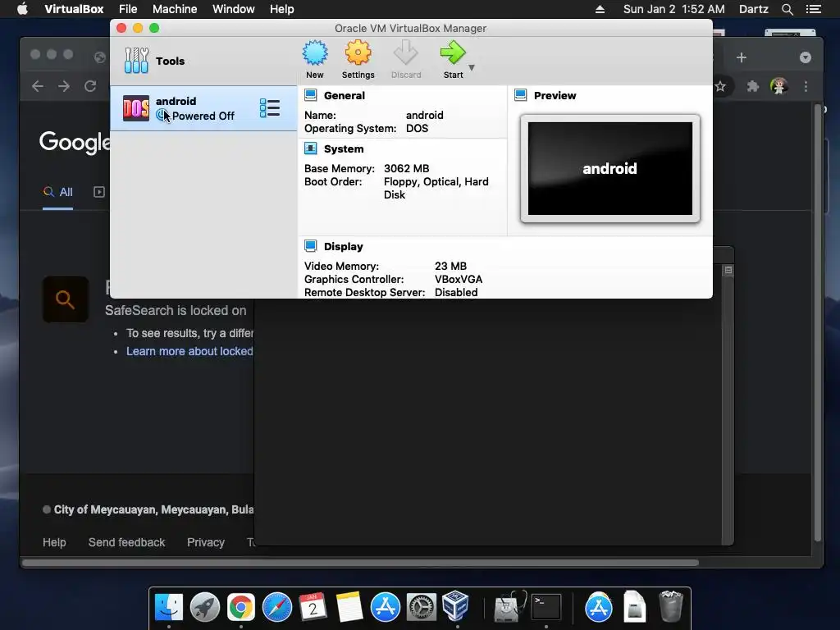Open the Tools section icon

[136, 61]
